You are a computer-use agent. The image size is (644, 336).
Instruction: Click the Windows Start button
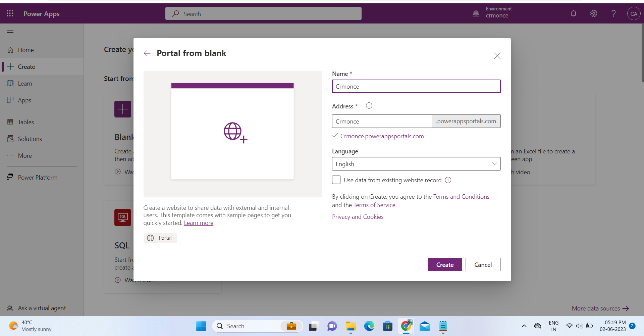pos(201,326)
